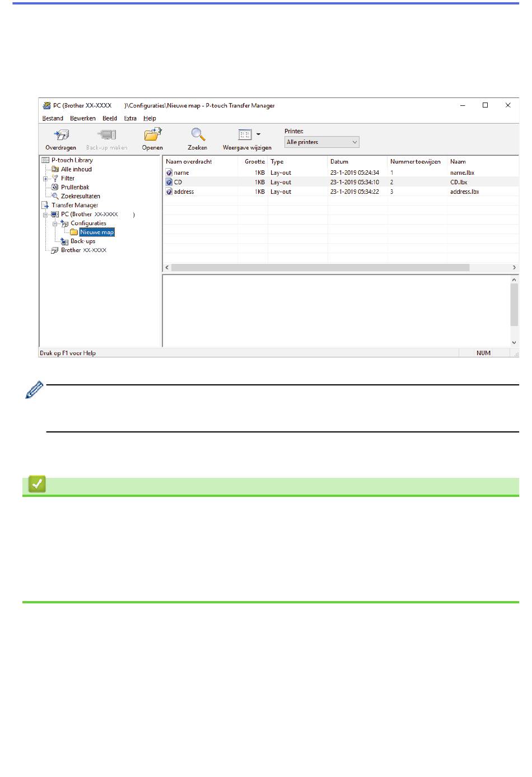The image size is (532, 777).
Task: Sort by Naam overdracht column header
Action: (200, 161)
